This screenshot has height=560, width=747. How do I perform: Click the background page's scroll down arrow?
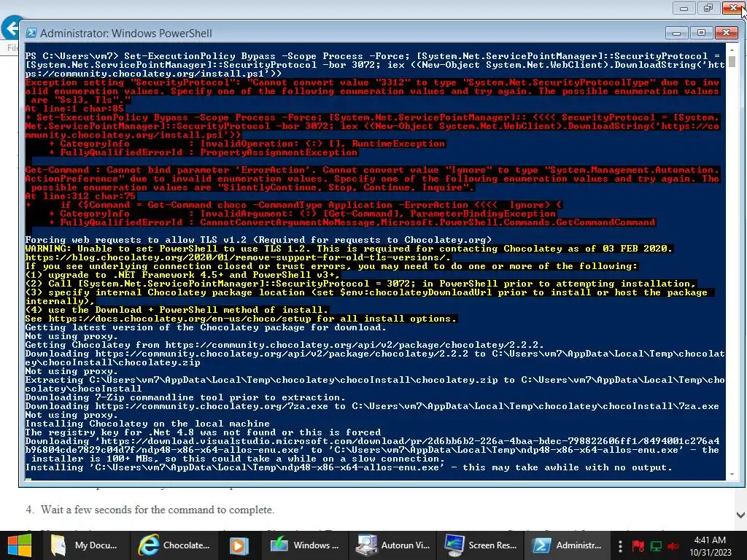[741, 515]
